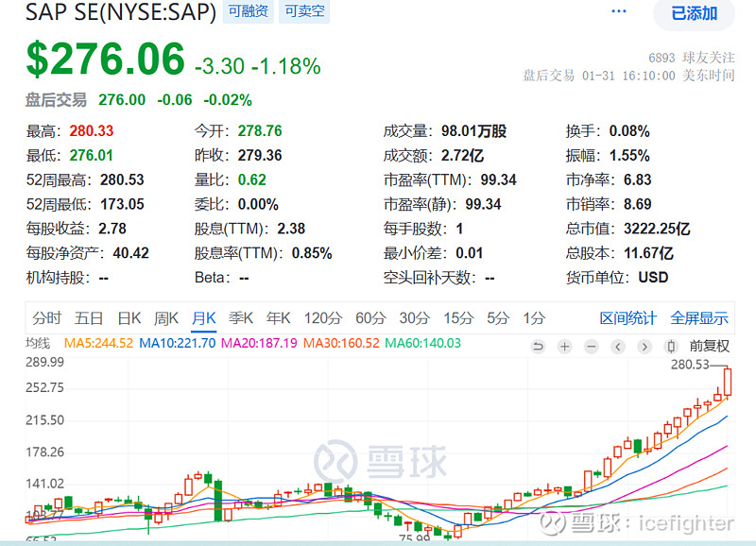This screenshot has width=756, height=546.
Task: Click the 盘后交易 price 276.00
Action: tap(122, 100)
